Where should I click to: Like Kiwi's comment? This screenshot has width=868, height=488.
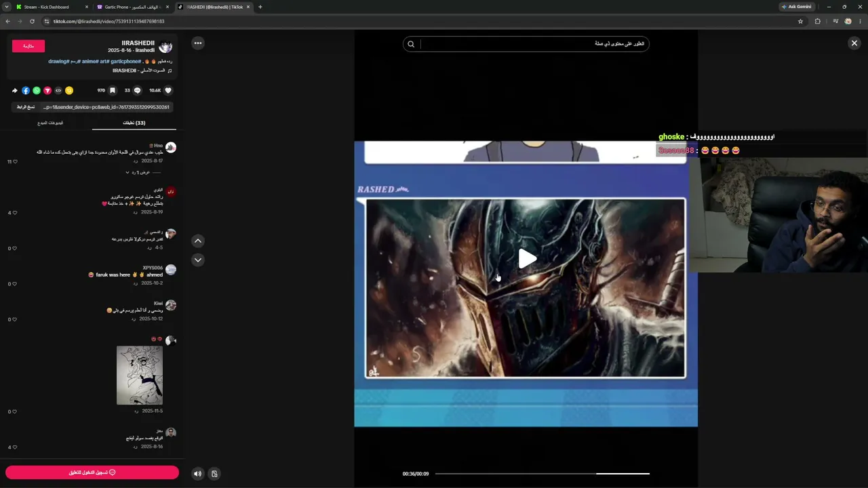tap(14, 319)
